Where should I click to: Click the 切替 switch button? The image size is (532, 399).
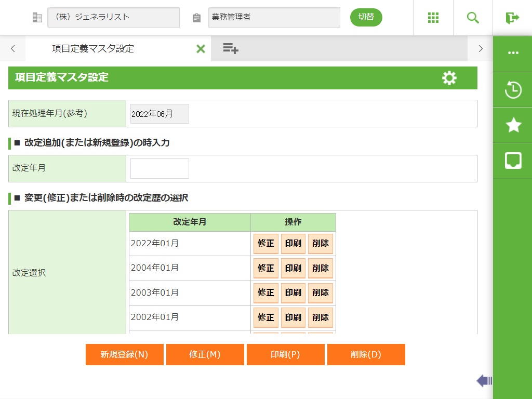coord(366,17)
